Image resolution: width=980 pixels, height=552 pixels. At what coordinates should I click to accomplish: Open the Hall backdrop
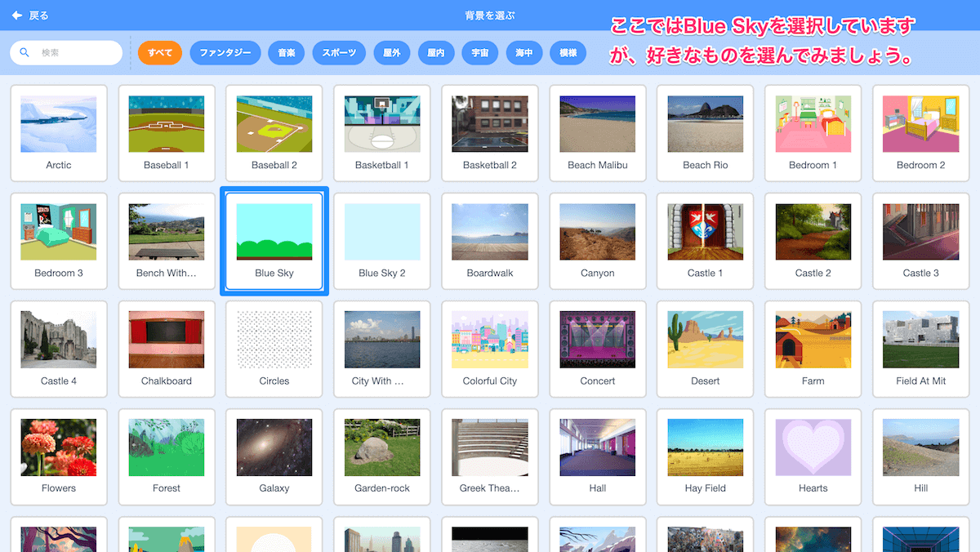pos(598,456)
